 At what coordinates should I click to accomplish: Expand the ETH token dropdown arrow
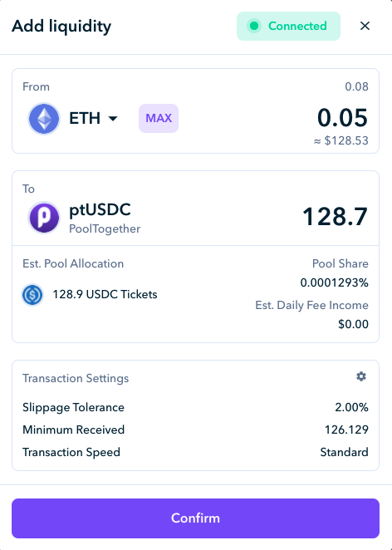tap(113, 119)
